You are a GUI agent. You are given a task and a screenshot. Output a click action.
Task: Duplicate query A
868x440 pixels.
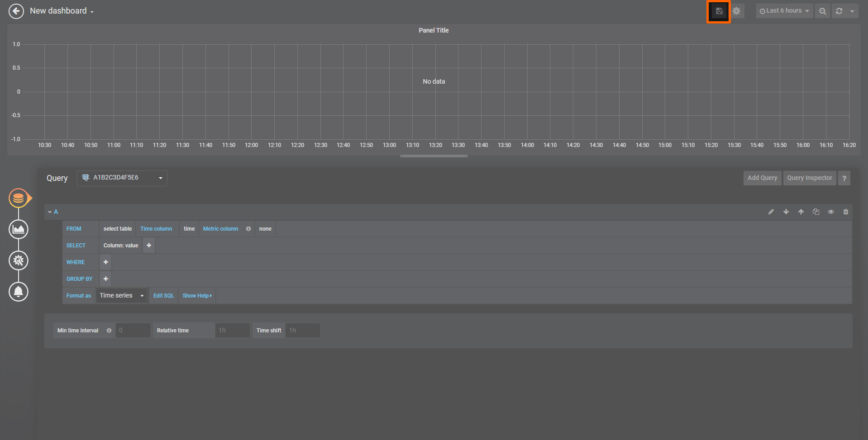[x=816, y=212]
